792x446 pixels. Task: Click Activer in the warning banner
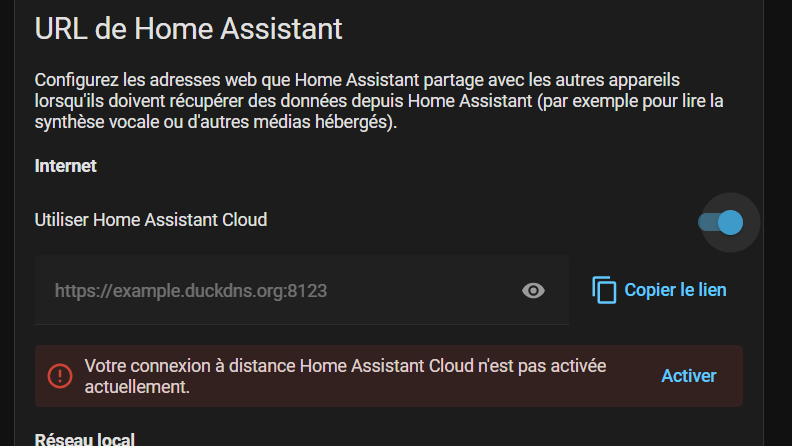689,376
